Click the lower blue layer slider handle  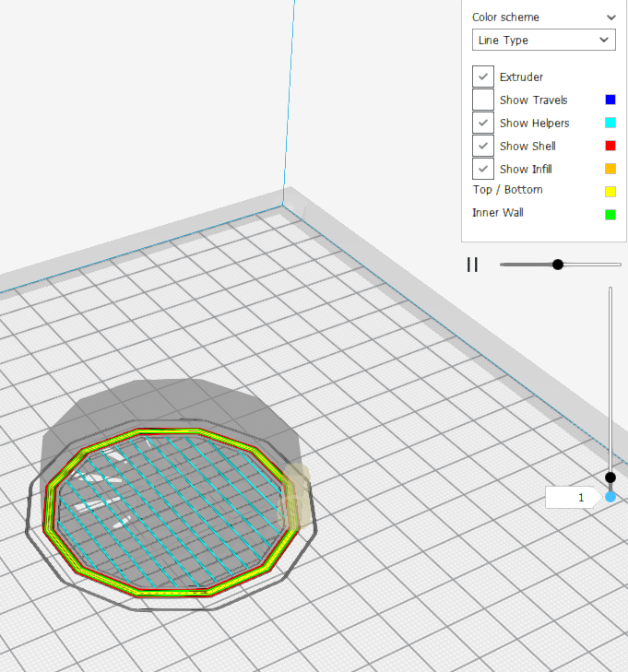610,497
